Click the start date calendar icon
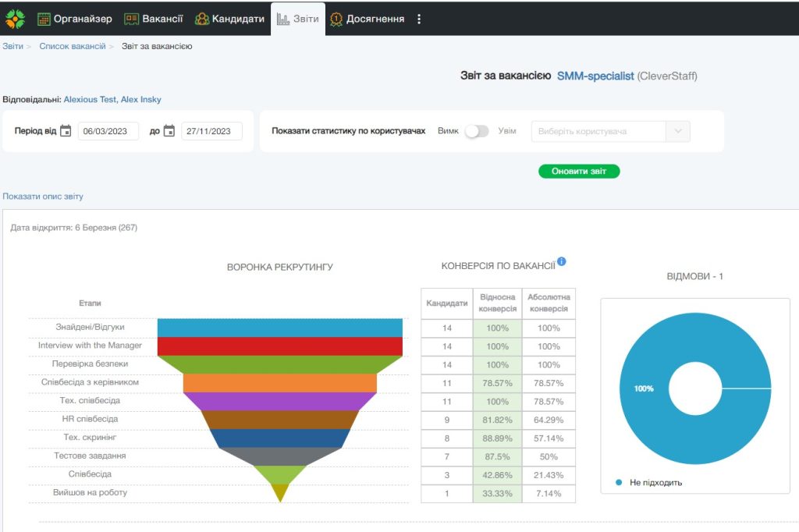 (x=66, y=131)
